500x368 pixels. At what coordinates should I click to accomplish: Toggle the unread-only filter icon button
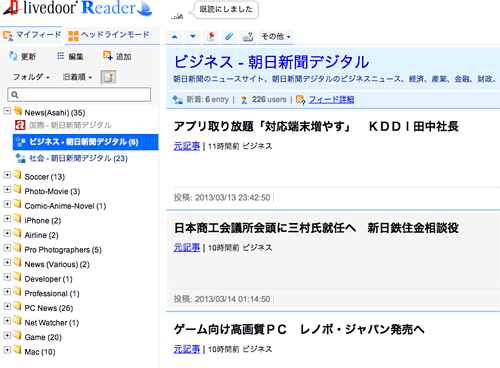109,77
